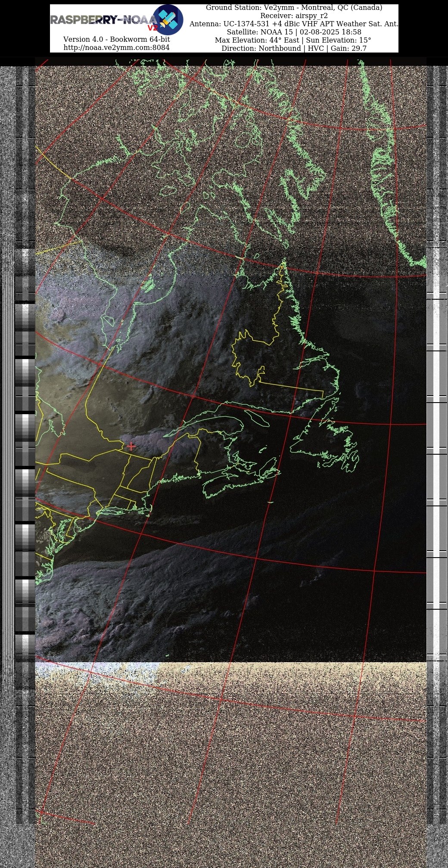Click the 'Max Elevation: 44° East' line
The height and width of the screenshot is (868, 448).
293,40
